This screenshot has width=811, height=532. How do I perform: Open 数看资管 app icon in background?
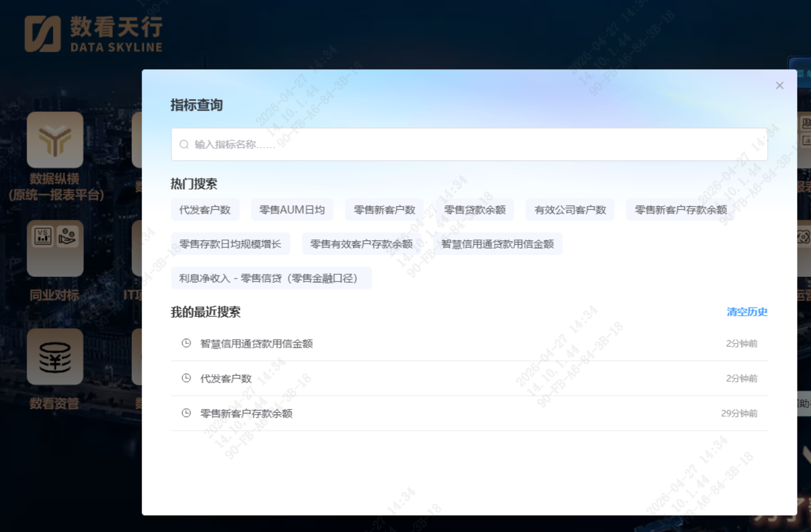coord(55,356)
